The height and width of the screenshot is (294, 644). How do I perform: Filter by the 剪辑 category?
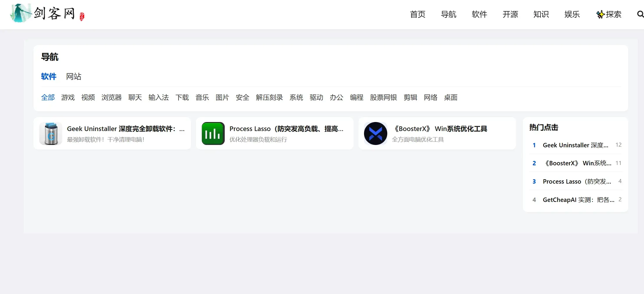[411, 97]
